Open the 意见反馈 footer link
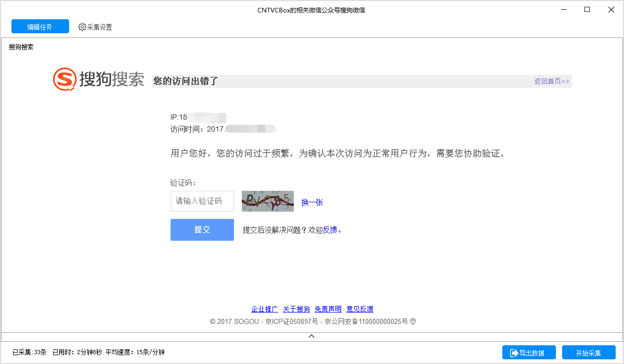Viewport: 624px width, 364px height. coord(360,309)
